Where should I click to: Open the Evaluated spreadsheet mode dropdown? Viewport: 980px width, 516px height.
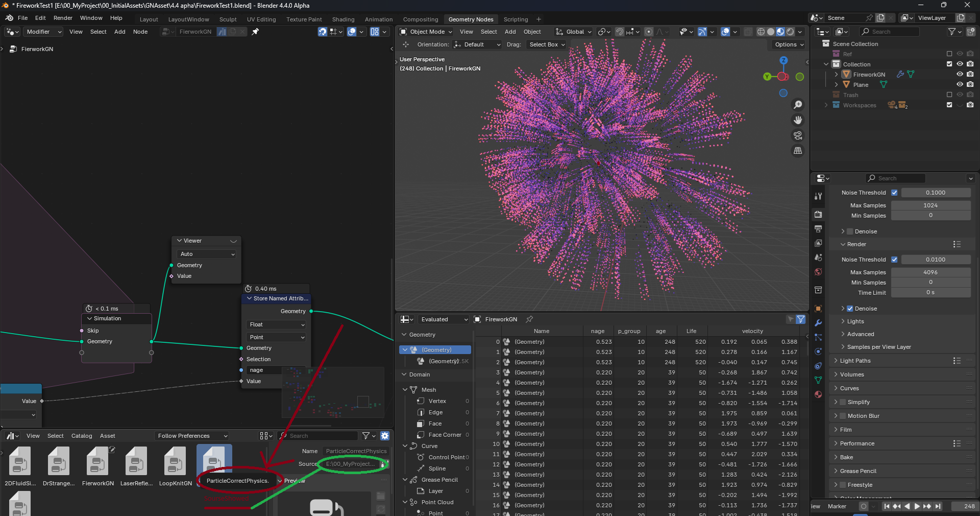pos(443,319)
